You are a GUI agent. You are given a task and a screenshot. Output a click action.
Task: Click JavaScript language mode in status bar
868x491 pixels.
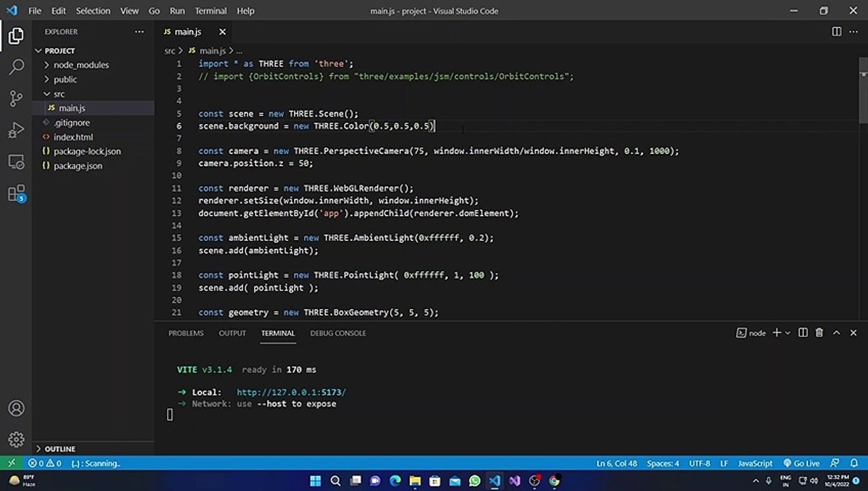click(x=755, y=463)
